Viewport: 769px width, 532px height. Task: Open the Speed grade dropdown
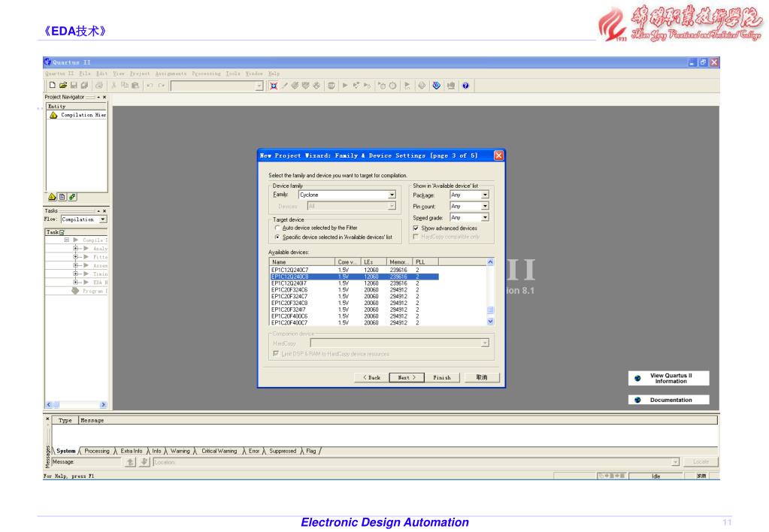485,217
